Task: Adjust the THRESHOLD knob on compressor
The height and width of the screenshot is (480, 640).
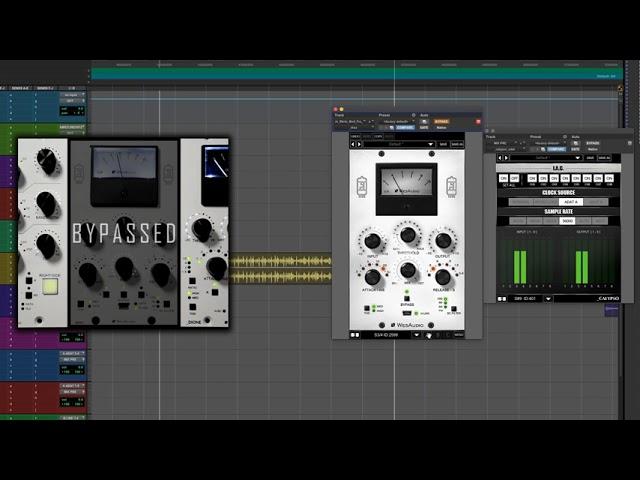Action: tap(408, 235)
